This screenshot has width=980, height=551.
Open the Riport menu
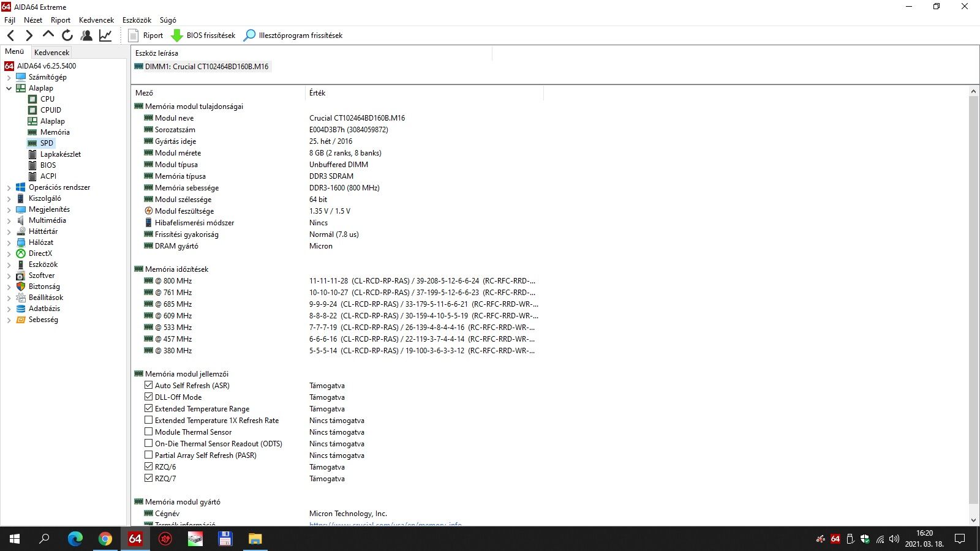[61, 20]
